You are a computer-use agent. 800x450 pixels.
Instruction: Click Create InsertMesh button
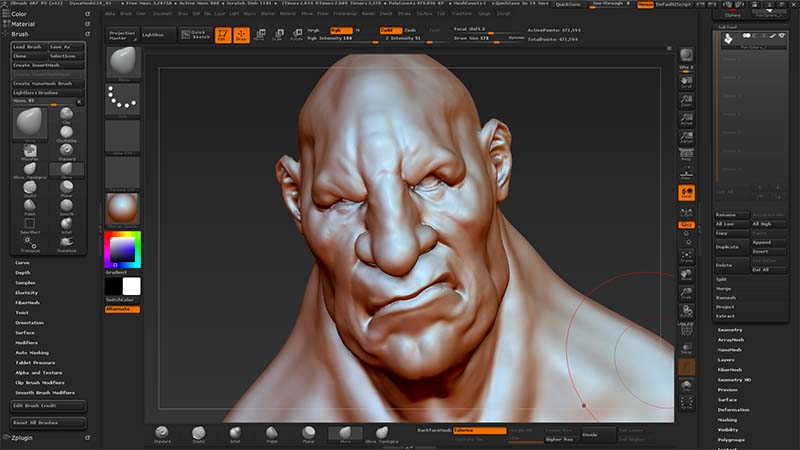click(48, 65)
